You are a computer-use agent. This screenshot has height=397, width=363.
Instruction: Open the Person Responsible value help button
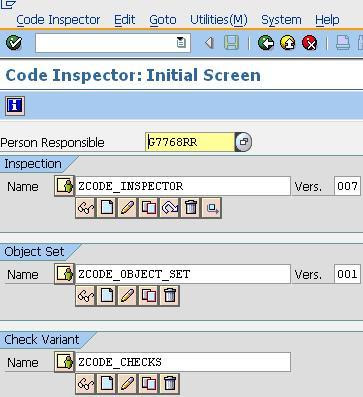click(243, 142)
